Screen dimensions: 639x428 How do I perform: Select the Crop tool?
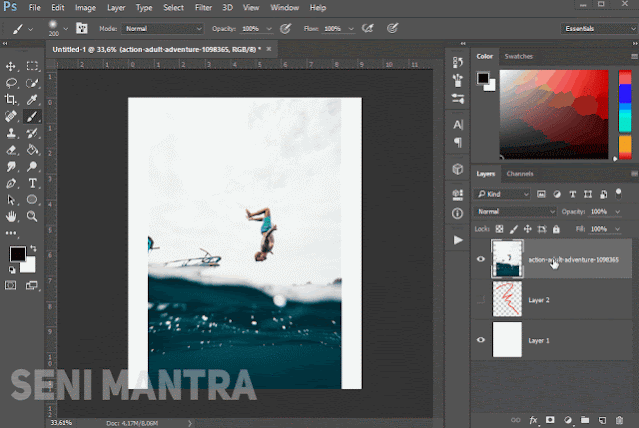click(11, 99)
